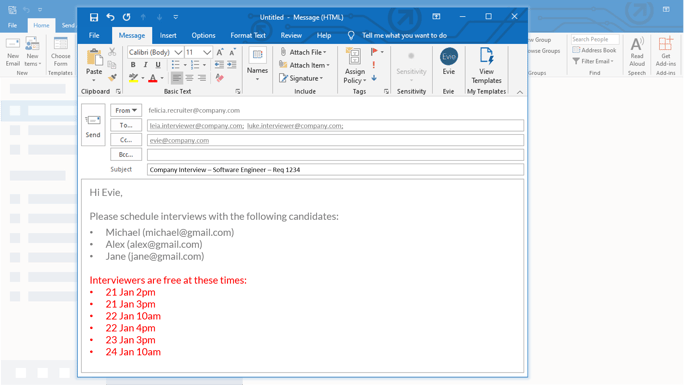Click Tell me what you want to do
The height and width of the screenshot is (385, 684).
click(x=404, y=35)
